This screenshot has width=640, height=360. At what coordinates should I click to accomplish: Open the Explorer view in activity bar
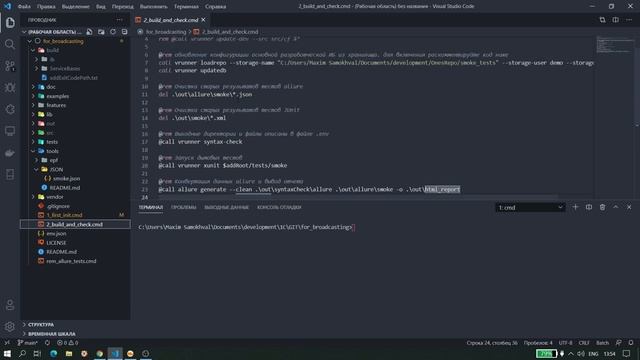click(x=10, y=22)
